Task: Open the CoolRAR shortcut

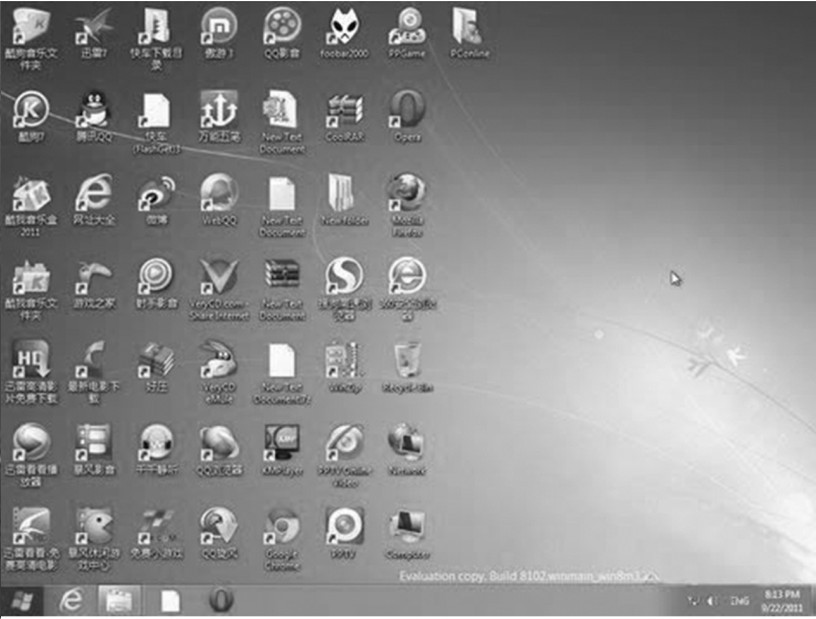Action: coord(344,117)
